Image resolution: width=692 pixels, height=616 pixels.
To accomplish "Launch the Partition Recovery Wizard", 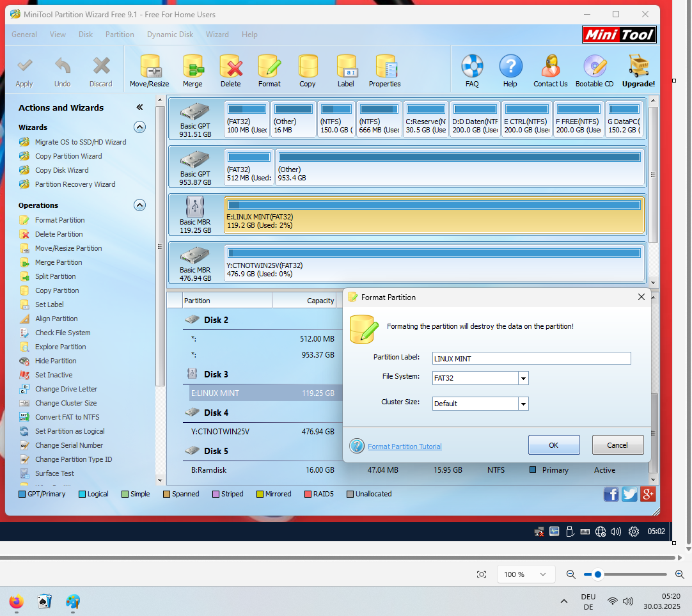I will pyautogui.click(x=75, y=184).
